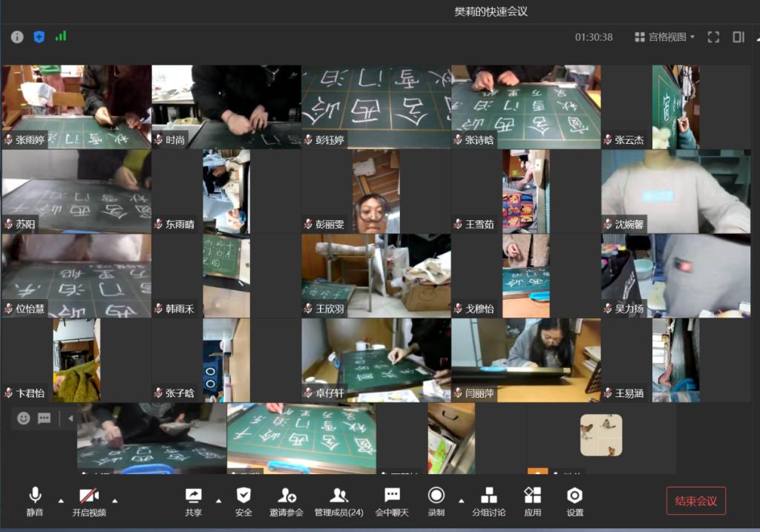Open 分组讨论 breakout rooms
This screenshot has width=760, height=532.
pyautogui.click(x=488, y=501)
